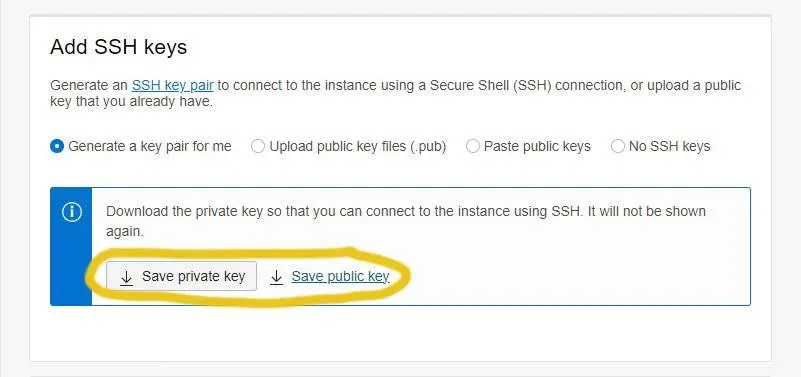
Task: Select the Generate a key pair radio button
Action: coord(57,147)
